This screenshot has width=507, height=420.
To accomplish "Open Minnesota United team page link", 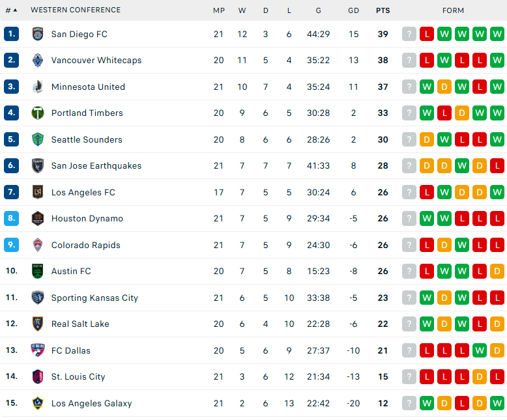I will (88, 87).
